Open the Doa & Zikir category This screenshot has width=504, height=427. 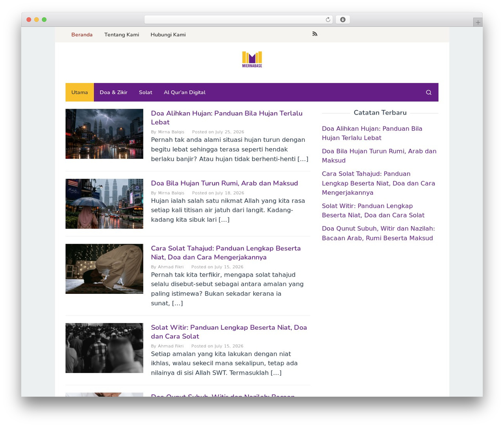(x=113, y=92)
